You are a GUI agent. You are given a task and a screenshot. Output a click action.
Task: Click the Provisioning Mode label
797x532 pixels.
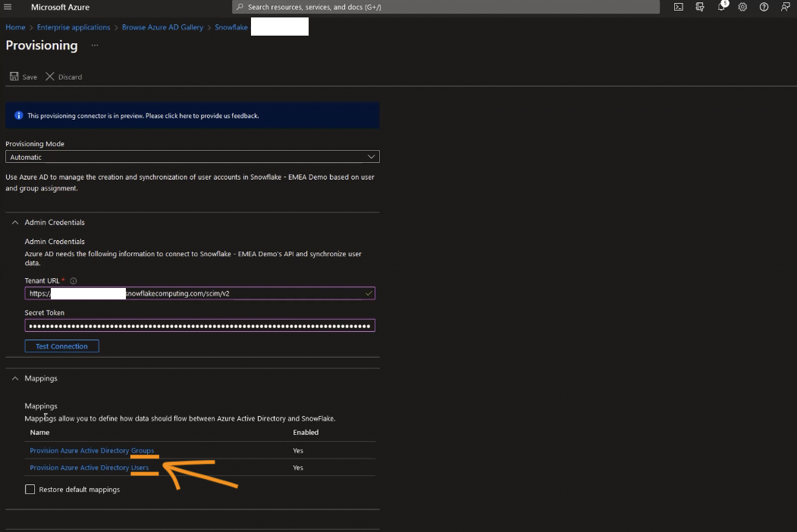[35, 144]
